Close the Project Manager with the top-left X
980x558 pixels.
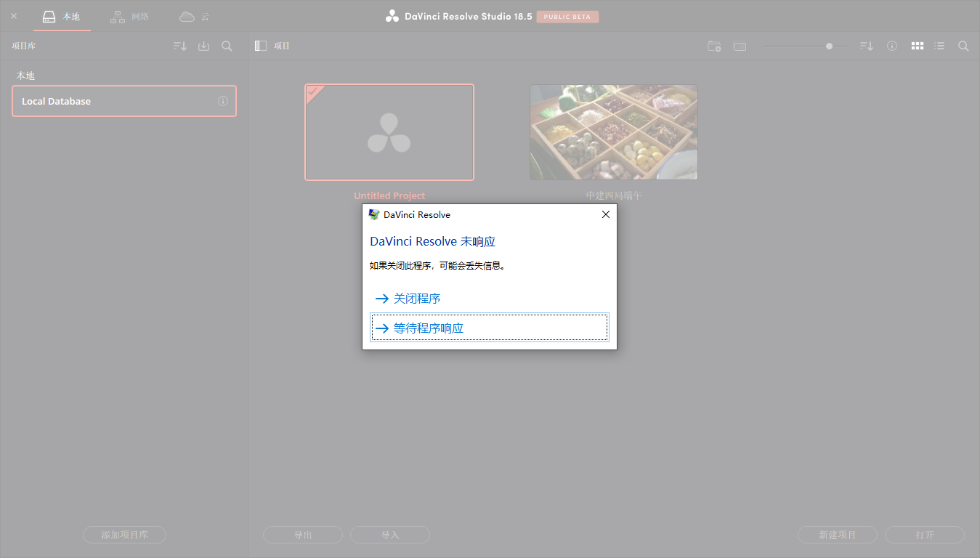pyautogui.click(x=14, y=16)
